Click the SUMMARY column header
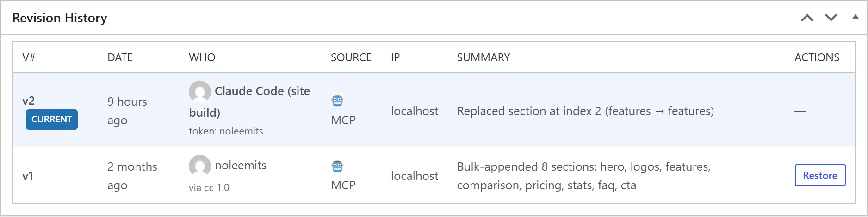Viewport: 868px width, 217px height. [483, 57]
